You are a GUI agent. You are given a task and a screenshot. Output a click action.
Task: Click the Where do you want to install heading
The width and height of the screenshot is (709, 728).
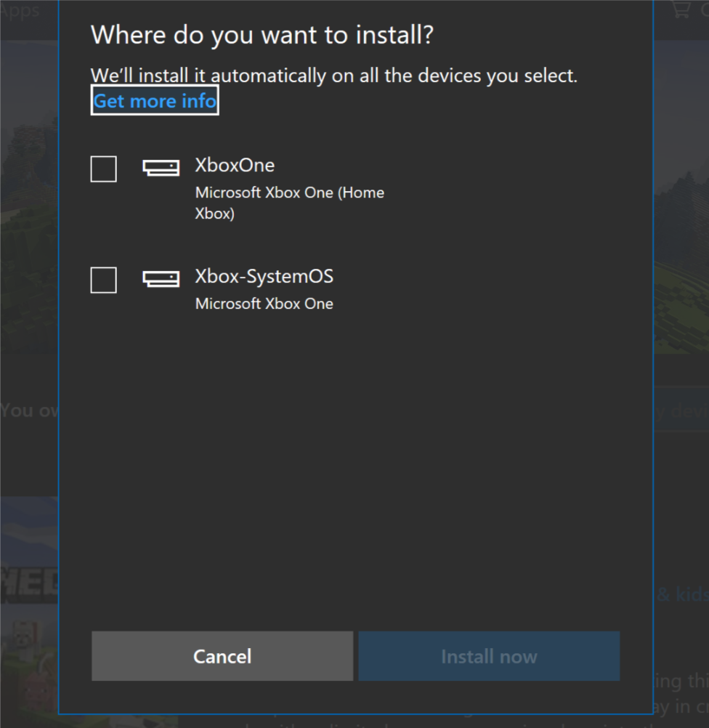[262, 36]
